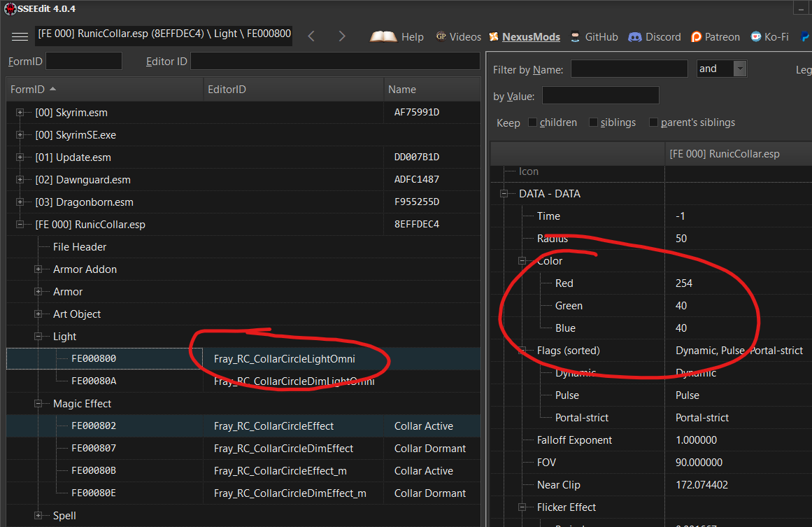Expand the Armor Addon group
This screenshot has height=527, width=812.
38,269
